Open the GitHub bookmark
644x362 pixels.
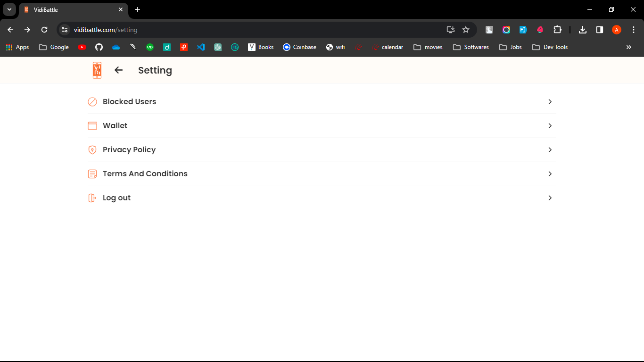[99, 47]
